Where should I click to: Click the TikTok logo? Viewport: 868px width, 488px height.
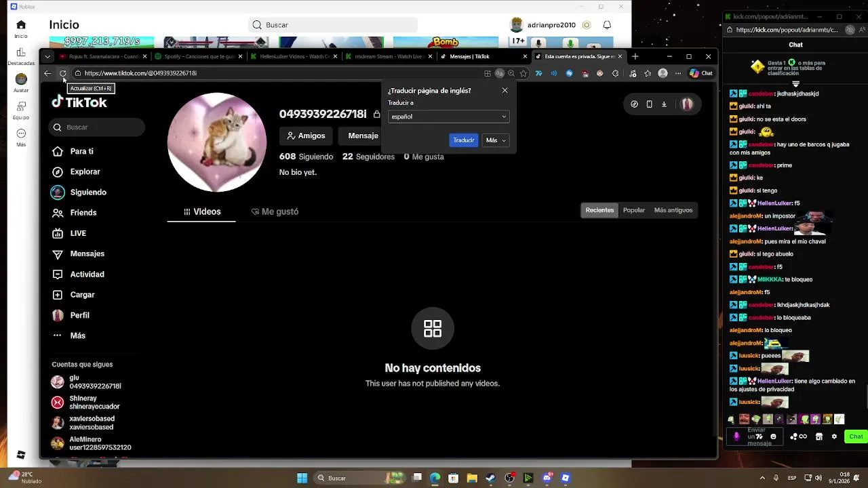[x=79, y=102]
